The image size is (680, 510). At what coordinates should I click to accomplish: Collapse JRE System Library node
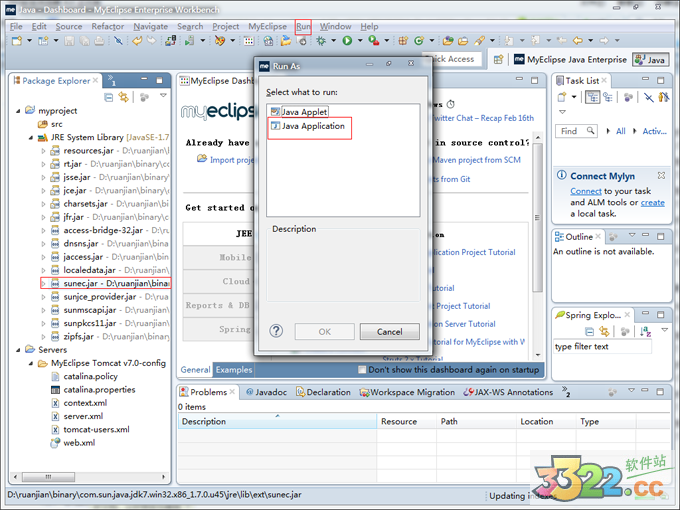(x=31, y=137)
